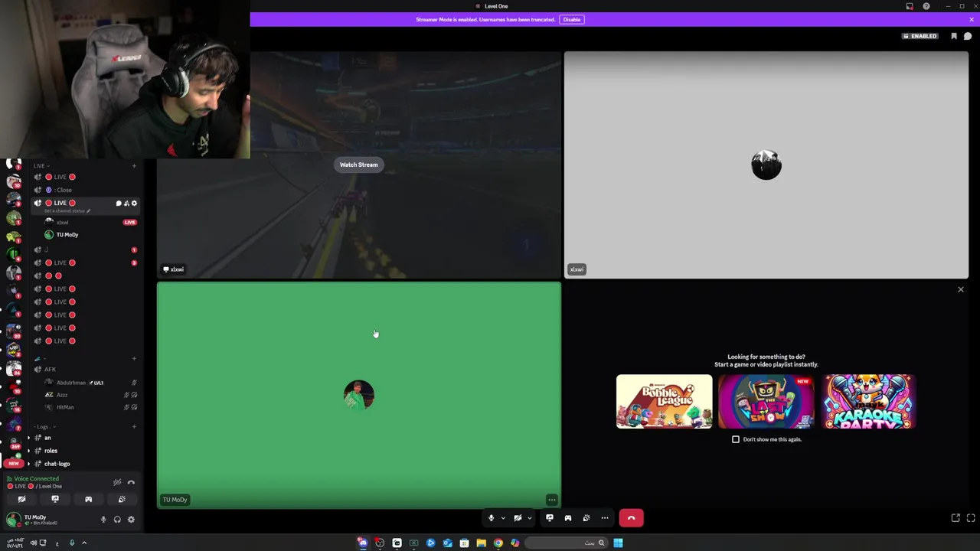Image resolution: width=980 pixels, height=551 pixels.
Task: Open Chrome from the taskbar
Action: pyautogui.click(x=498, y=543)
